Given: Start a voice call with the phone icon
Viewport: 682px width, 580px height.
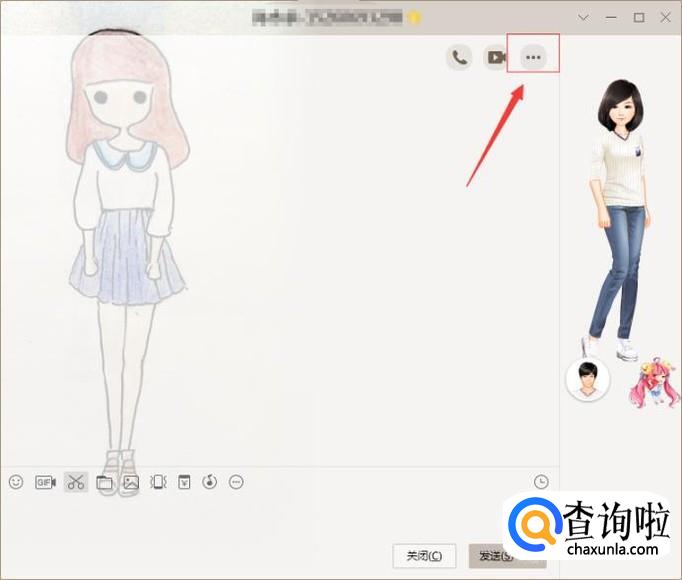Looking at the screenshot, I should click(459, 57).
